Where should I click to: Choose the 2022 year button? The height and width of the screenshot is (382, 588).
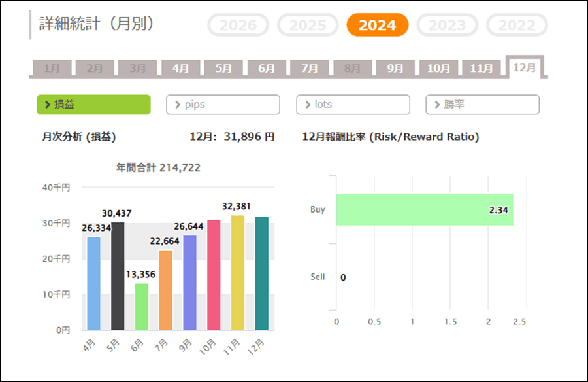[x=517, y=26]
